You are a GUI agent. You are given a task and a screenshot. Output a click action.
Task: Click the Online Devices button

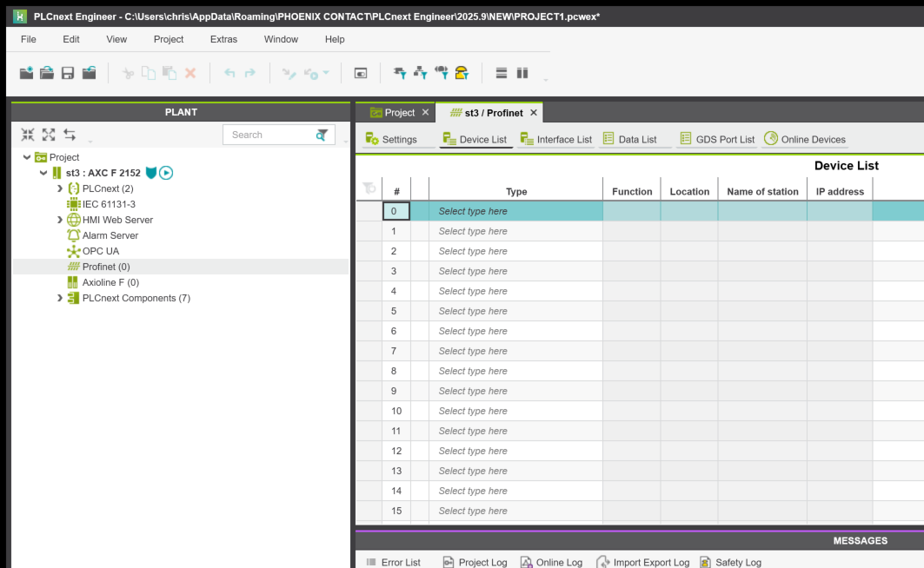tap(804, 139)
